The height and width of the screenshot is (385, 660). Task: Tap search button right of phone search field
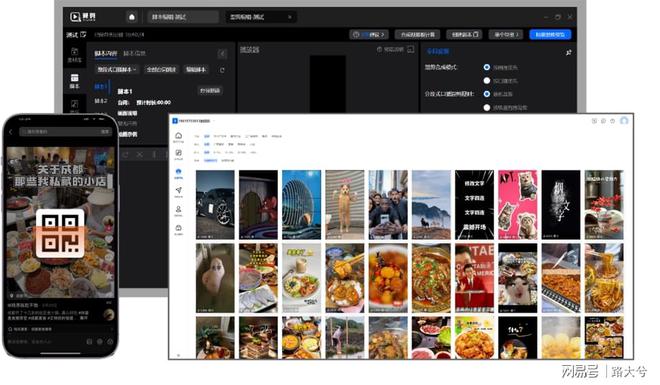(x=105, y=132)
